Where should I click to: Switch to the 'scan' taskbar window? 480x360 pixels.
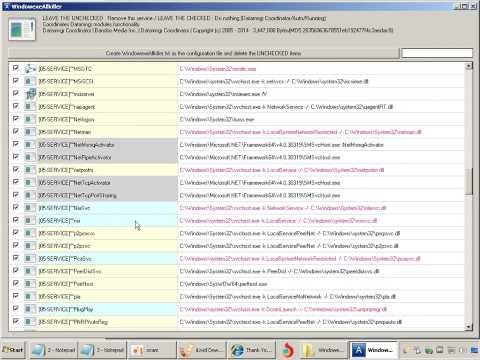pos(152,350)
